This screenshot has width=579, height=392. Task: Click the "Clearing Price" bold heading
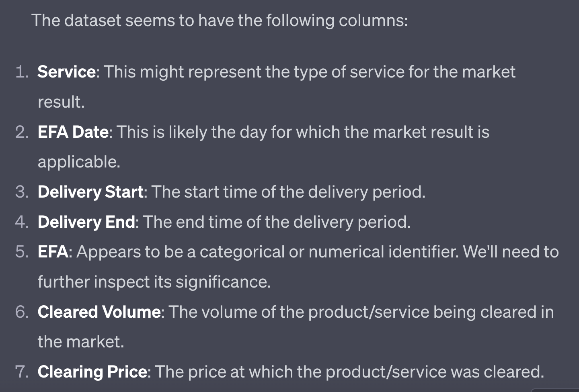[x=92, y=372]
